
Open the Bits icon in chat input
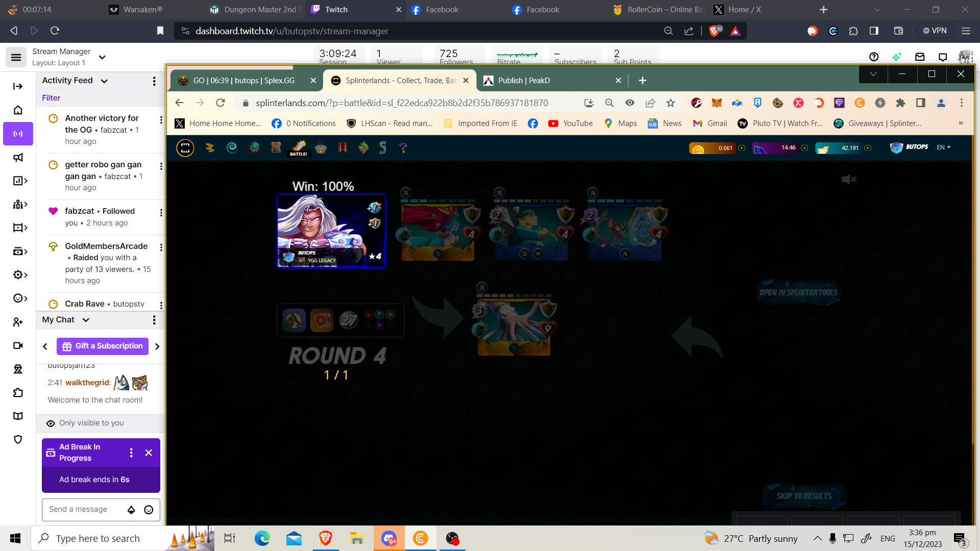coord(131,510)
